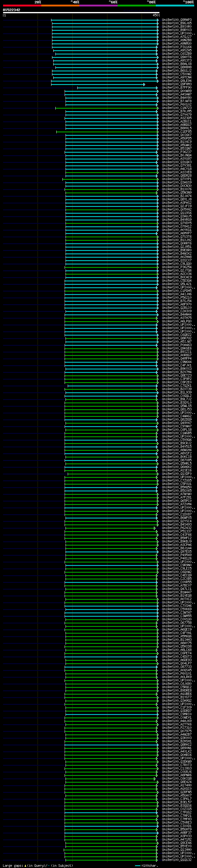Select label UniRef100_A9BF37
This screenshot has height=868, width=197.
tap(176, 833)
